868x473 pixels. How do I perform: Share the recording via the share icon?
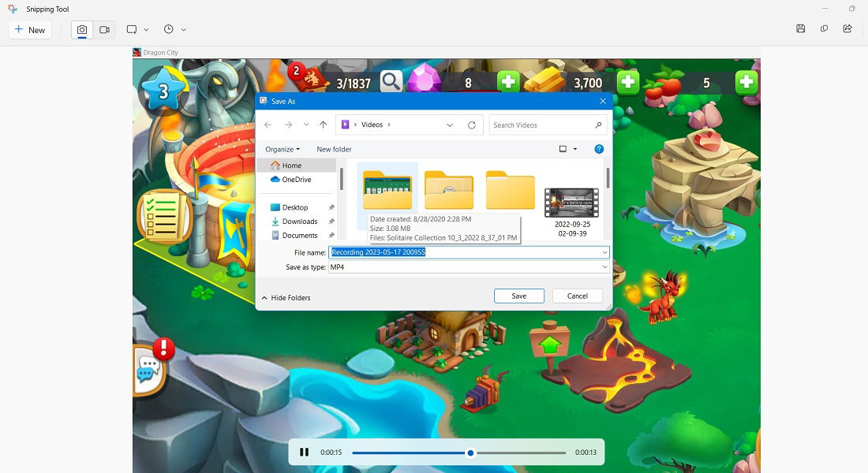[x=847, y=28]
